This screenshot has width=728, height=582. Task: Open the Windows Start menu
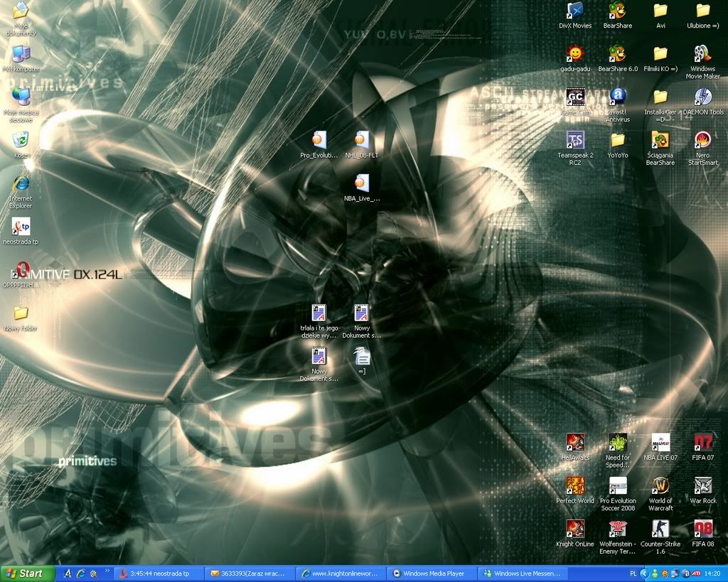pos(28,573)
